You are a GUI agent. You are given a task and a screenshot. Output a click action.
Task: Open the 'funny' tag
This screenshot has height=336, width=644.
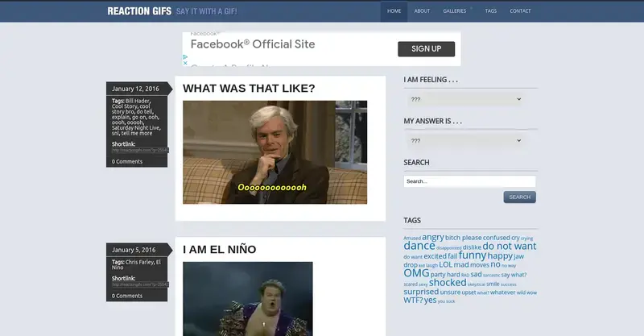473,255
